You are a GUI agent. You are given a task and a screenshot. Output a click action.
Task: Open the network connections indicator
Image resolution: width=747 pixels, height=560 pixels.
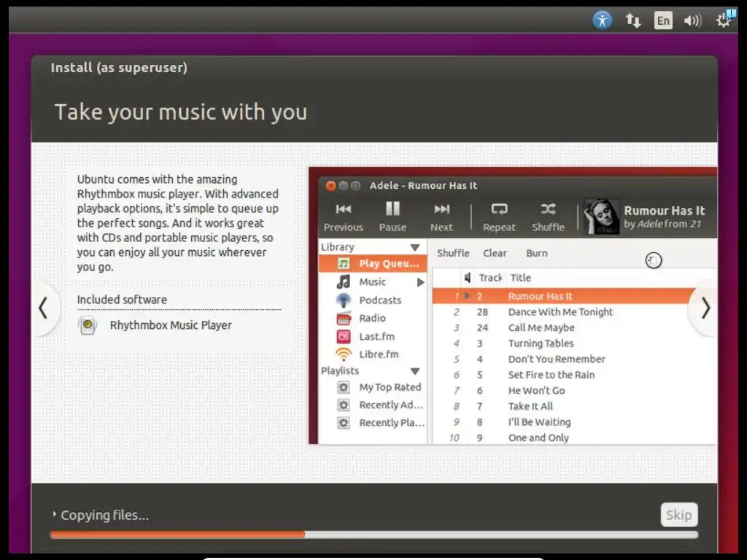click(633, 20)
